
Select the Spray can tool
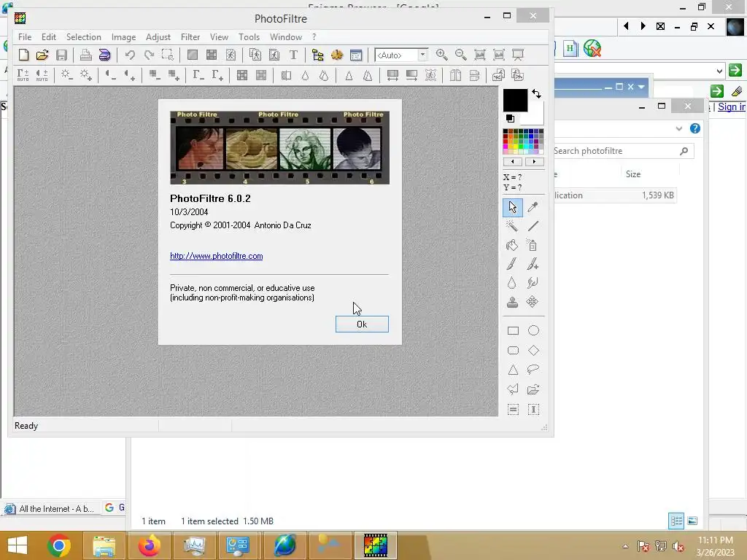[533, 245]
